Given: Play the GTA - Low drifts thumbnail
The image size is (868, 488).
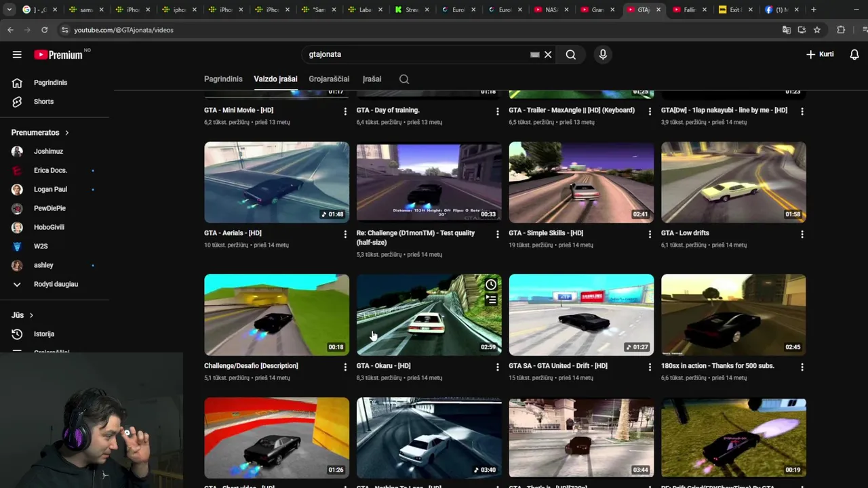Looking at the screenshot, I should pos(734,182).
